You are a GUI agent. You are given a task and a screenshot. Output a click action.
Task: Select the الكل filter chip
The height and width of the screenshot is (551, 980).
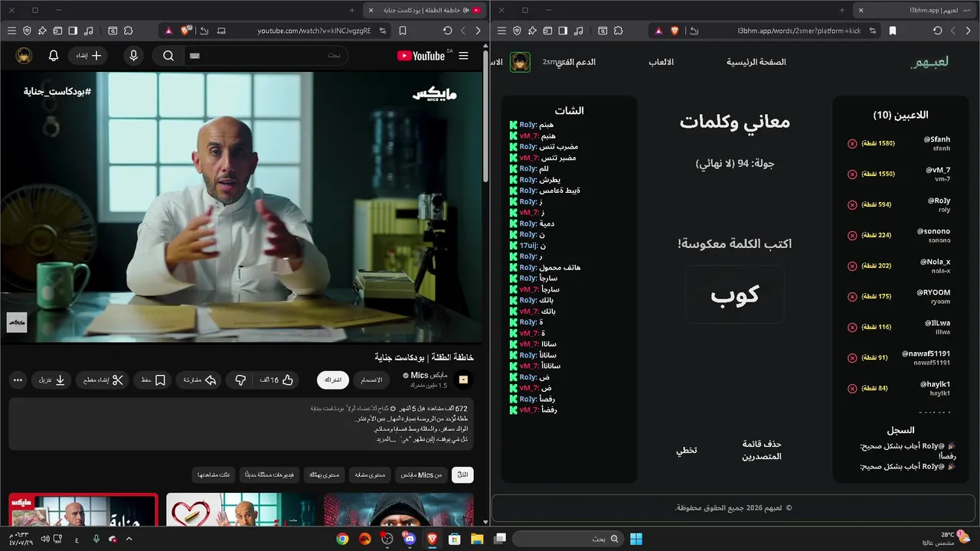[462, 475]
